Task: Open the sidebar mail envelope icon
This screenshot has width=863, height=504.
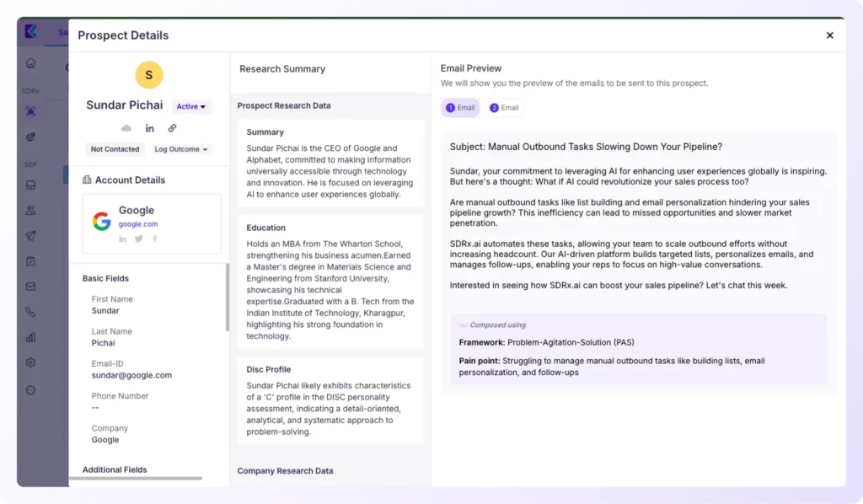Action: (x=31, y=287)
